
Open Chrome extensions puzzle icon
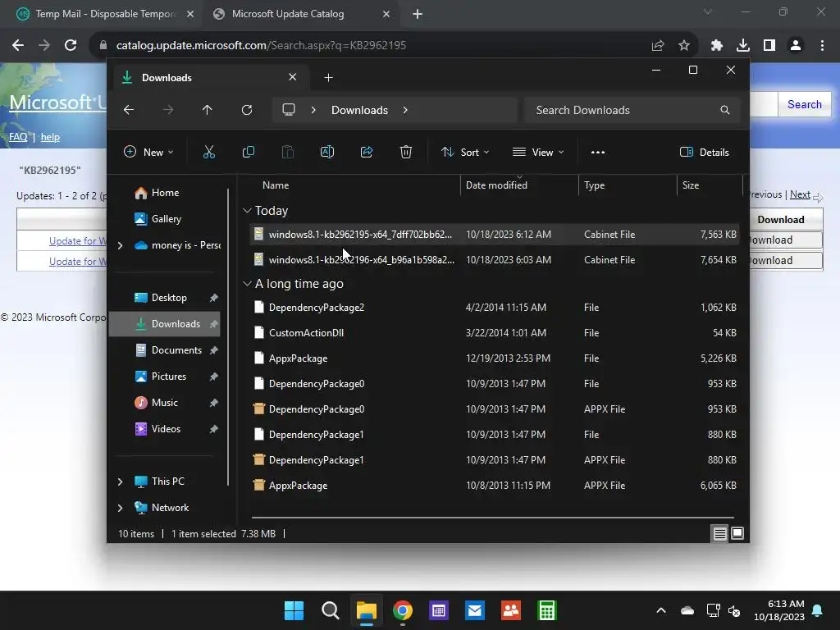point(717,46)
